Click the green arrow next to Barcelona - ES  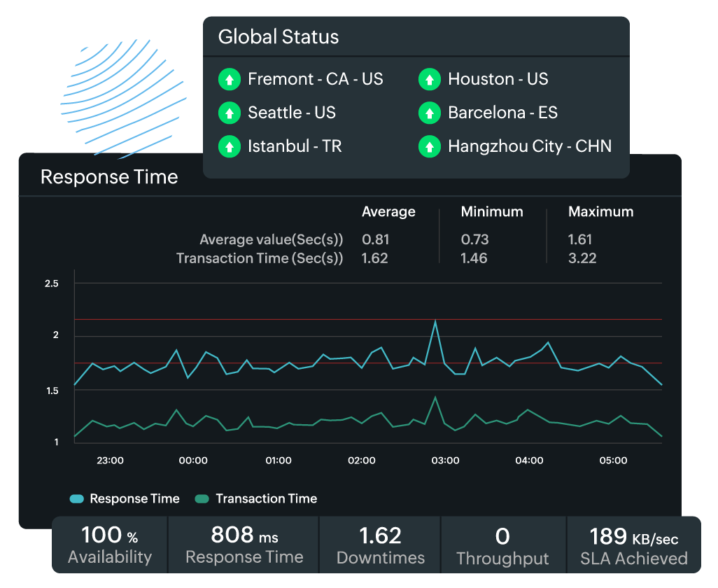(x=429, y=113)
